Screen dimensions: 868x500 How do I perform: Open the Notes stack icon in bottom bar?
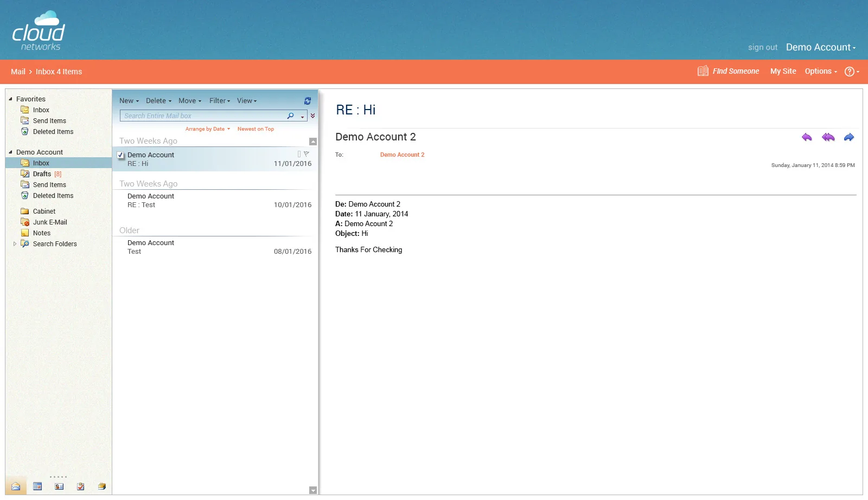[x=101, y=486]
